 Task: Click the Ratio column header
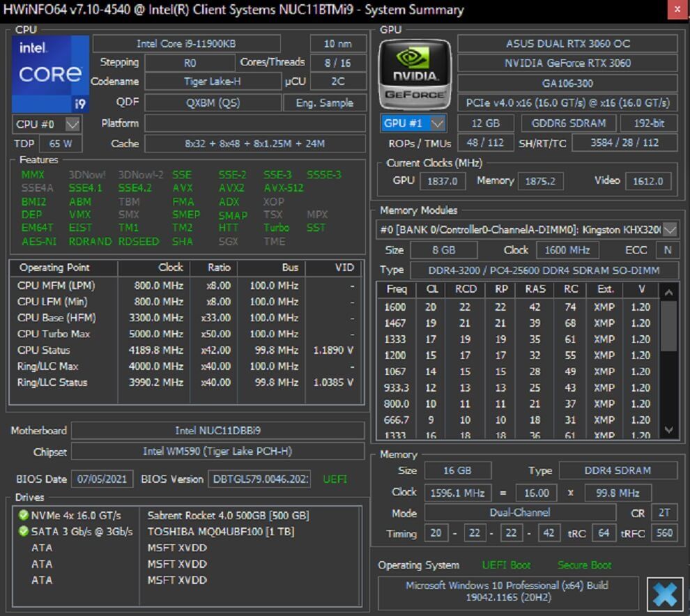click(x=214, y=268)
